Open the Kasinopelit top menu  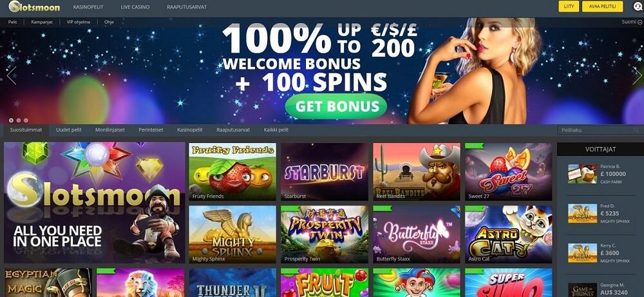click(x=88, y=7)
